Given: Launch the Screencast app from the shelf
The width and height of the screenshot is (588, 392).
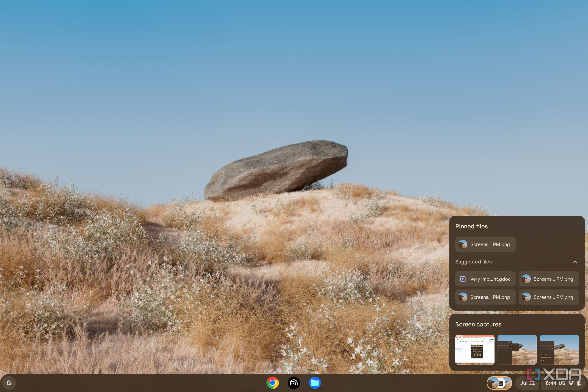Looking at the screenshot, I should click(x=294, y=383).
